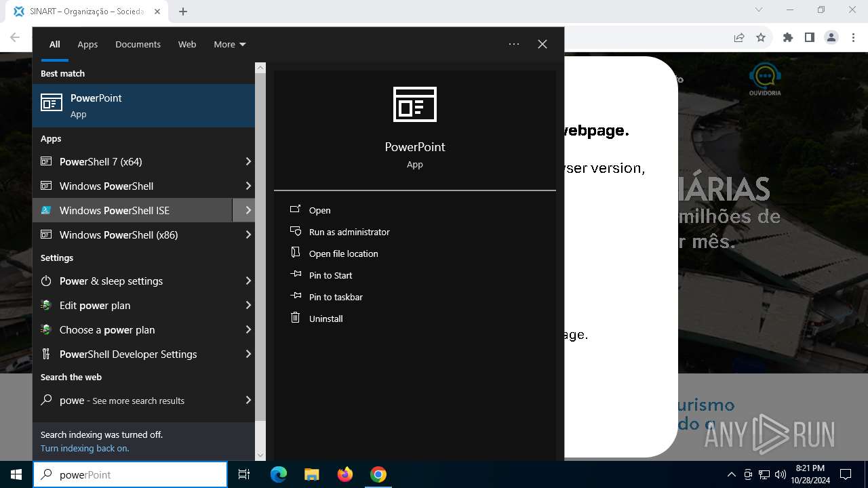Open a new Chrome tab
The image size is (868, 488).
click(183, 11)
